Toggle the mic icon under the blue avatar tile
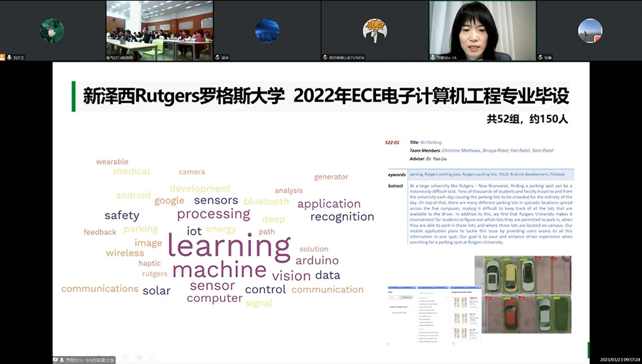The width and height of the screenshot is (642, 364). click(217, 58)
